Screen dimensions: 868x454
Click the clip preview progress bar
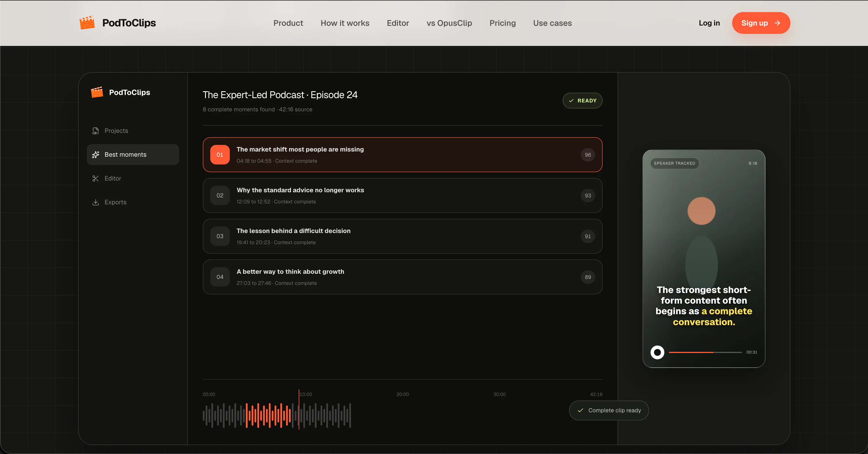tap(705, 352)
